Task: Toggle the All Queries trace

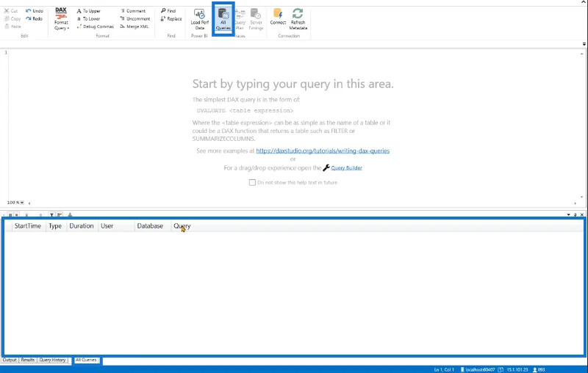Action: [223, 20]
